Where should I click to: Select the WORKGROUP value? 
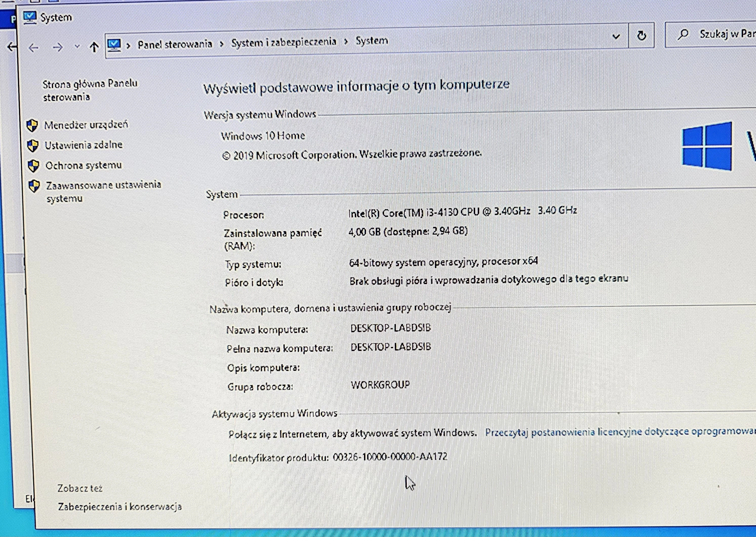tap(380, 385)
